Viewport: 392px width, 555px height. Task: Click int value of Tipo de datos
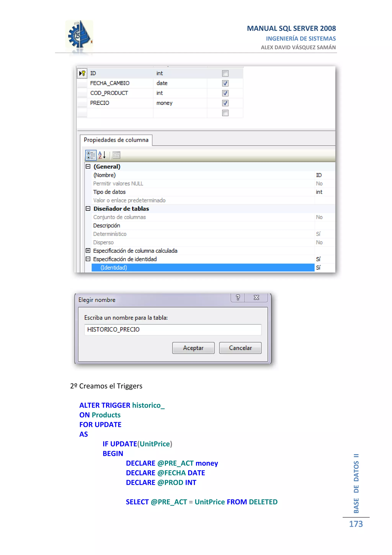(x=325, y=192)
